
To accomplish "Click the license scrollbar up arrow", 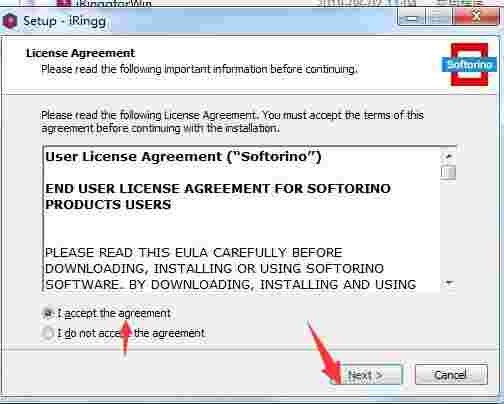I will point(449,156).
